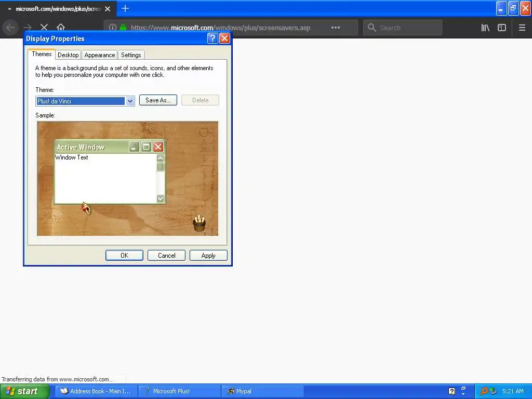Viewport: 532px width, 399px height.
Task: Close the Display Properties dialog
Action: pyautogui.click(x=224, y=38)
